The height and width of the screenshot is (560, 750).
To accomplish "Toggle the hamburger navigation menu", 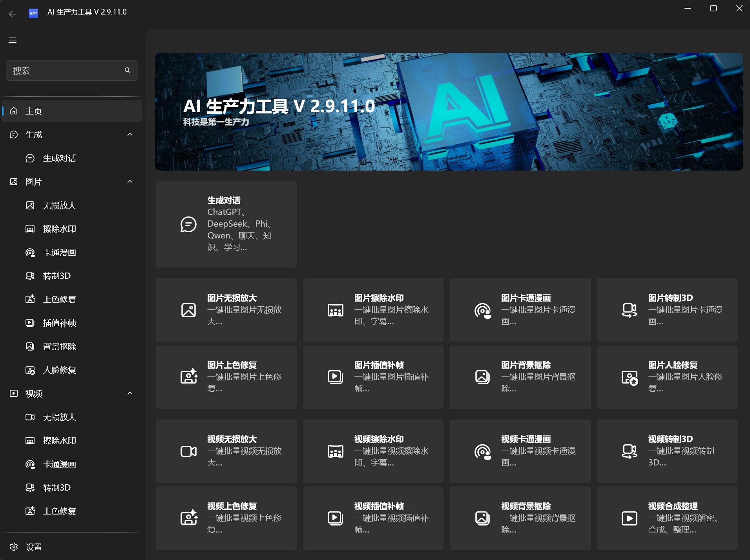I will pyautogui.click(x=13, y=40).
